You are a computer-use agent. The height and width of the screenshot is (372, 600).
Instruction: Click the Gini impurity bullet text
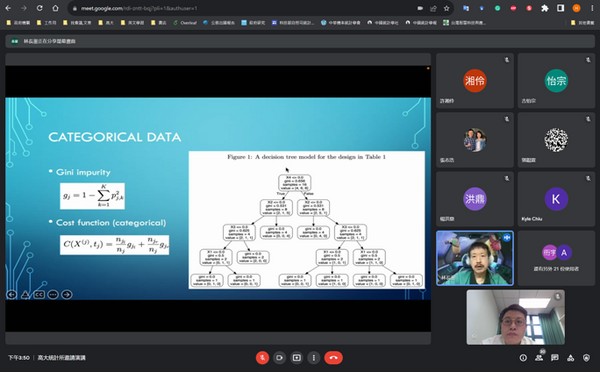[83, 172]
